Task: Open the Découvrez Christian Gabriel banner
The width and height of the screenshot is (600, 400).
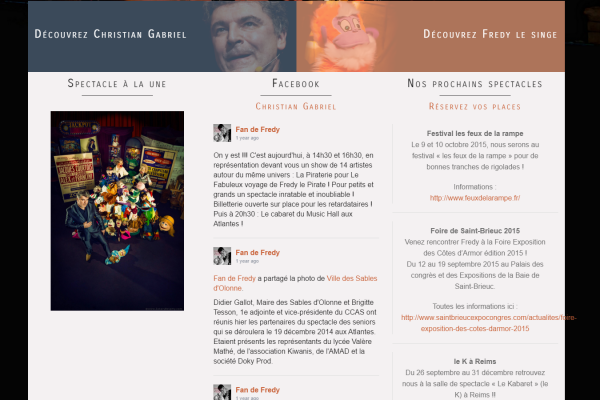Action: [162, 36]
